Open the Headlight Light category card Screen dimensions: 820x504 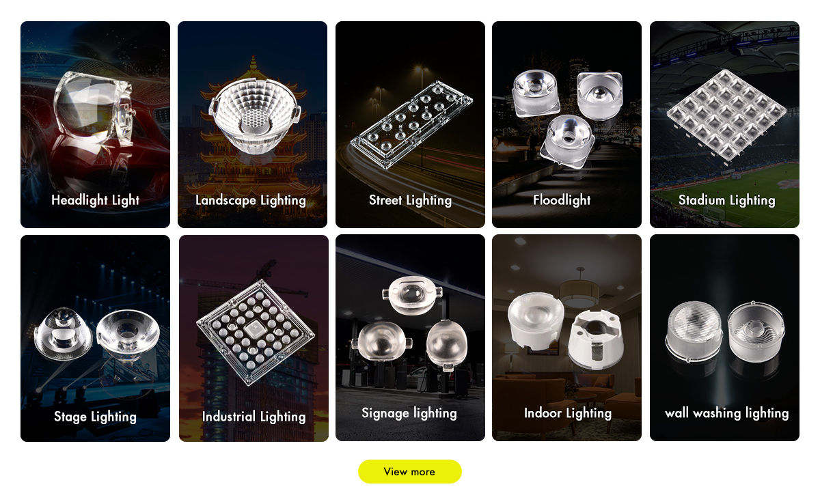(95, 124)
